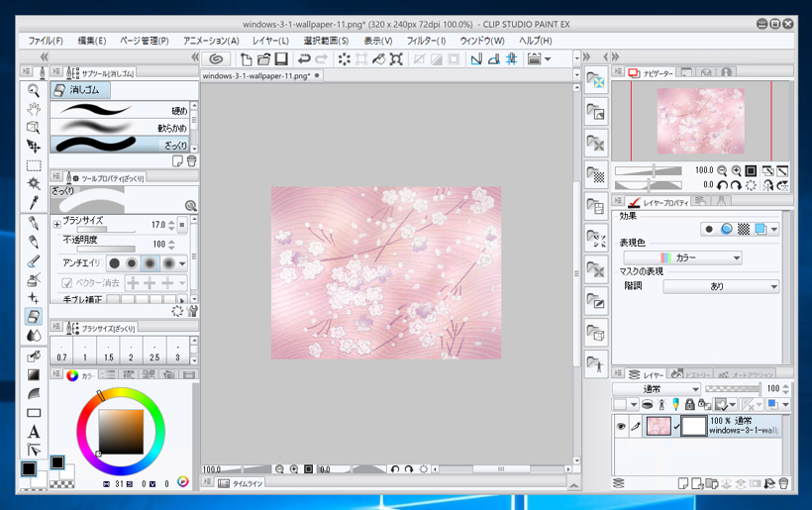Expand the ブラシサイズ plus sign
This screenshot has width=812, height=510.
(57, 224)
